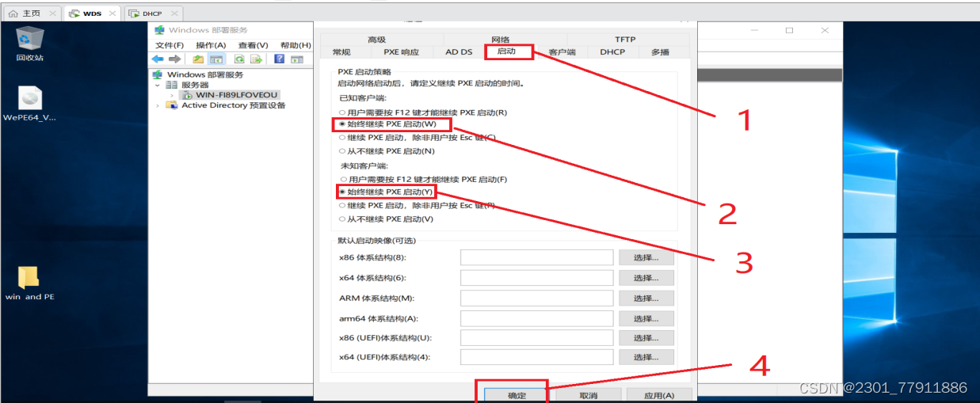The image size is (980, 403).
Task: Click the x64 (UEFI)体系结构(4) image field
Action: point(537,358)
